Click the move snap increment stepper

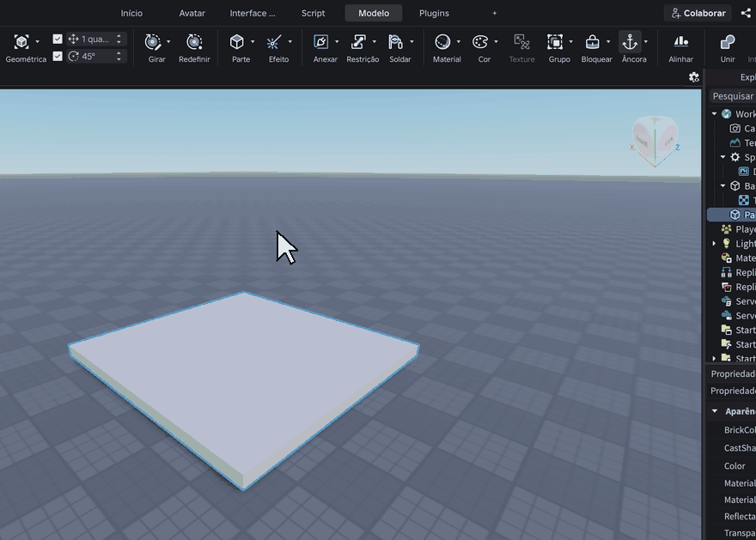[x=119, y=39]
